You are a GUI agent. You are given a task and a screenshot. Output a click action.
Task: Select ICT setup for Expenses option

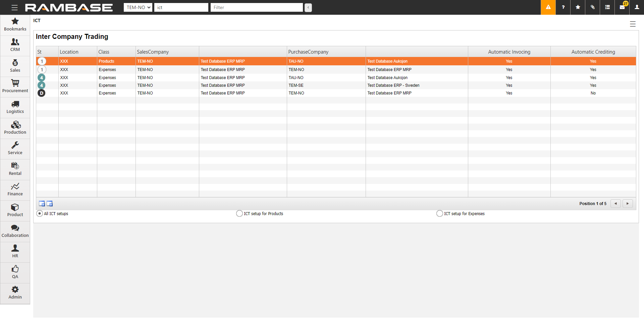439,214
